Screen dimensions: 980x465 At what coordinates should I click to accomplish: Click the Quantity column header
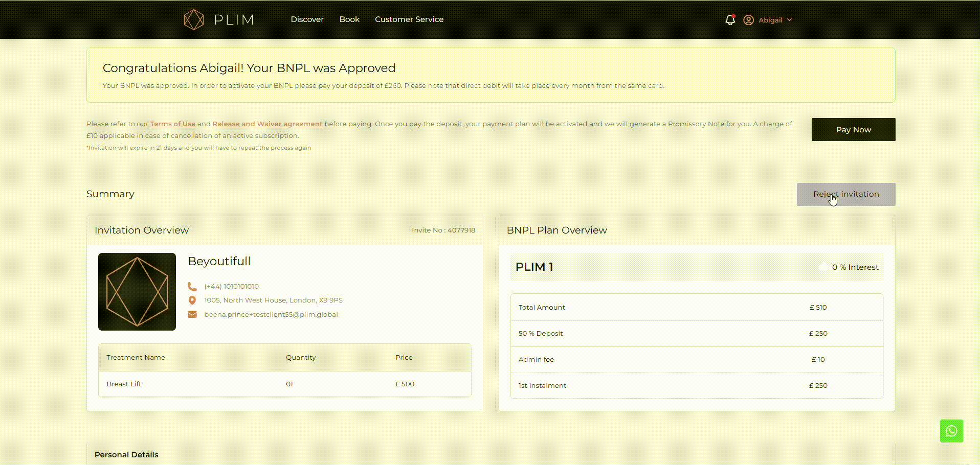click(301, 357)
